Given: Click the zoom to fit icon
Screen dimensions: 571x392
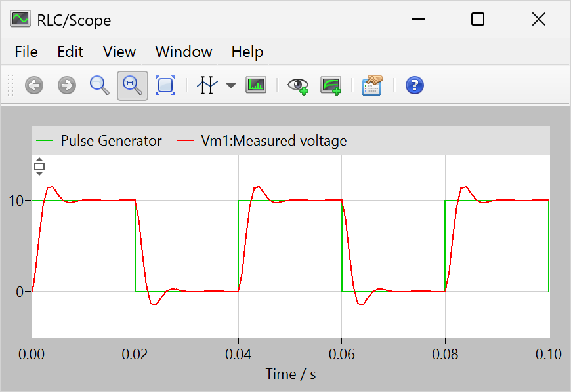Looking at the screenshot, I should pos(165,85).
